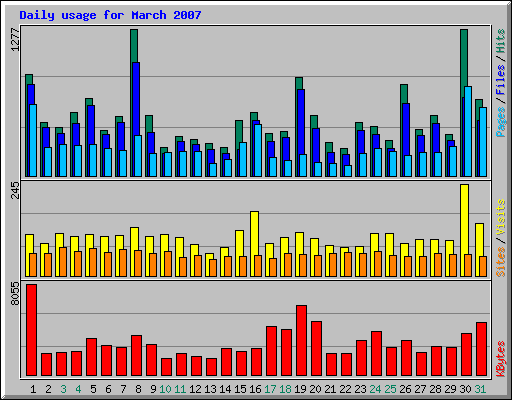Click the red KBytes bar for day 19
512x400 pixels.
[302, 340]
